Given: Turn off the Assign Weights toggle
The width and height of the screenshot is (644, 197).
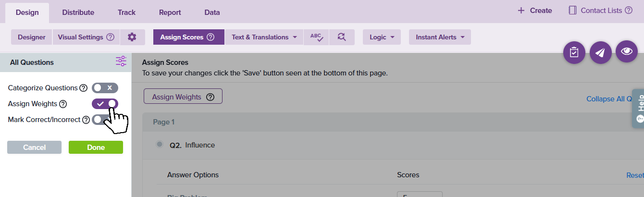Looking at the screenshot, I should (x=105, y=103).
